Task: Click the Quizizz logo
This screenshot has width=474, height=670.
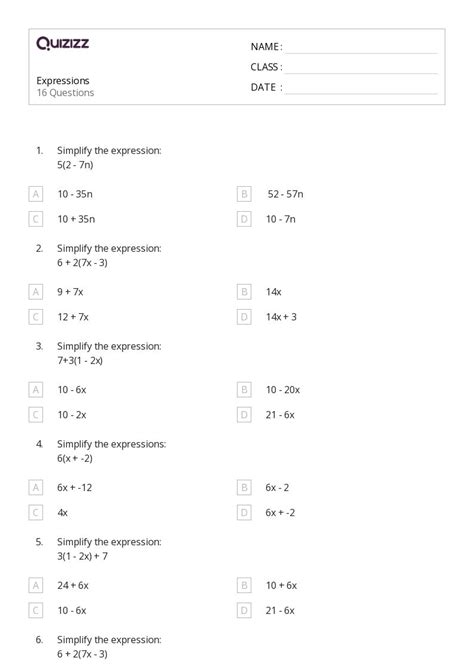Action: pyautogui.click(x=62, y=43)
